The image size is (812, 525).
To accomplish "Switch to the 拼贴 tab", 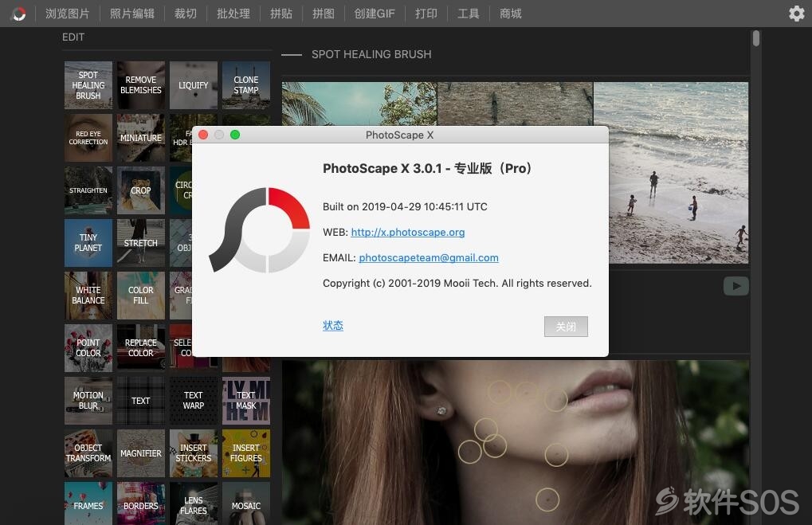I will pyautogui.click(x=281, y=14).
